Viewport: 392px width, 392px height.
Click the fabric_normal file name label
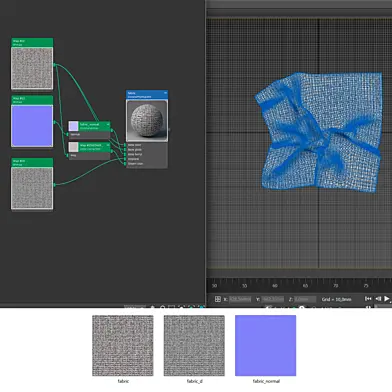coord(266,381)
